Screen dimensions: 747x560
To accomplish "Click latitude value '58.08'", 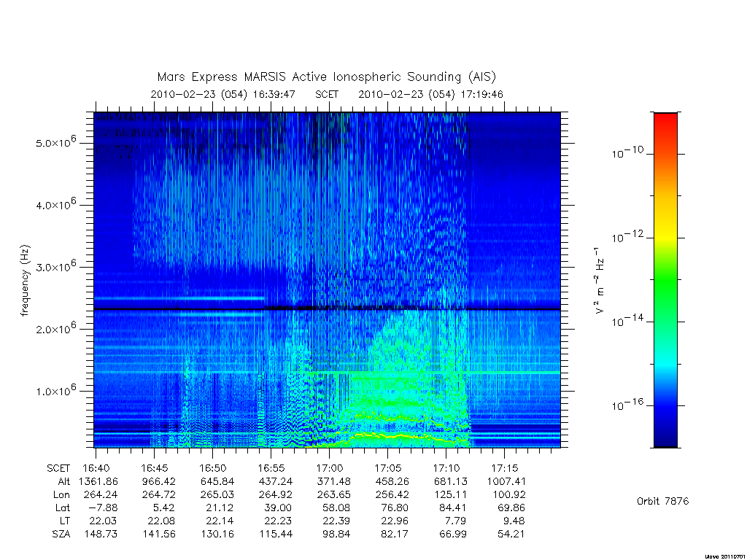I will (336, 508).
